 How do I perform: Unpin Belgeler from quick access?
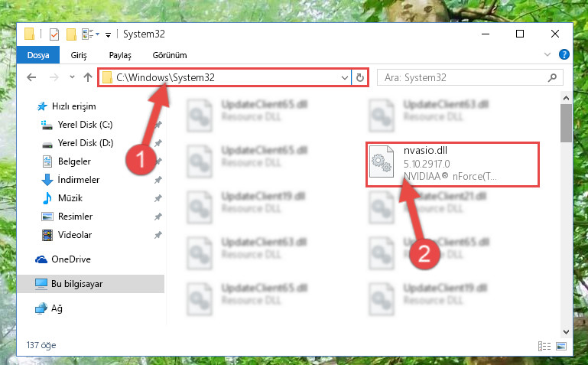coord(158,161)
